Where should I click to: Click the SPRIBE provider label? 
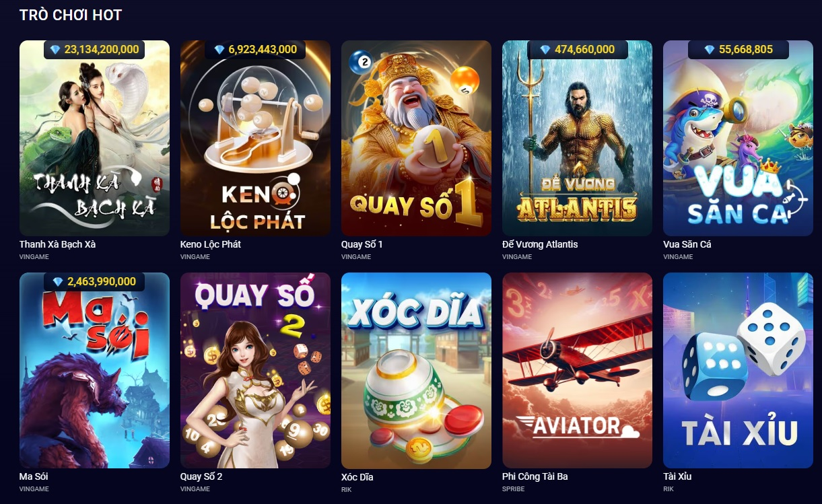pos(512,489)
